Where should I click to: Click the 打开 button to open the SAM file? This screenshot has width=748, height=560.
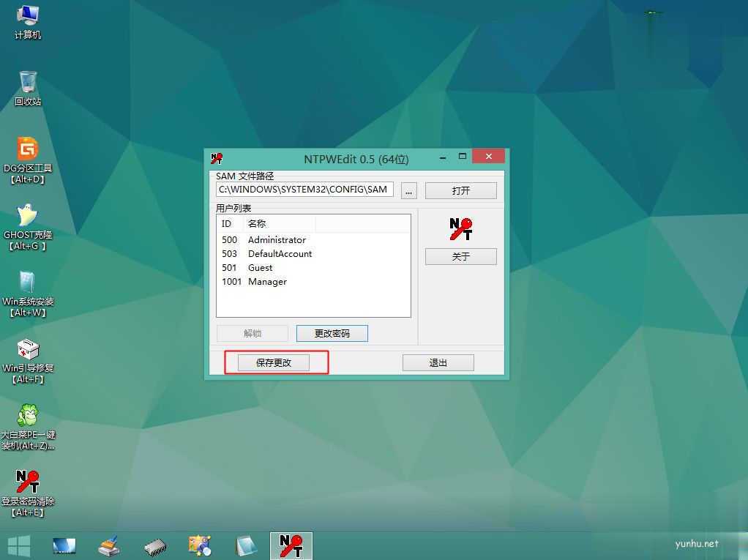460,190
